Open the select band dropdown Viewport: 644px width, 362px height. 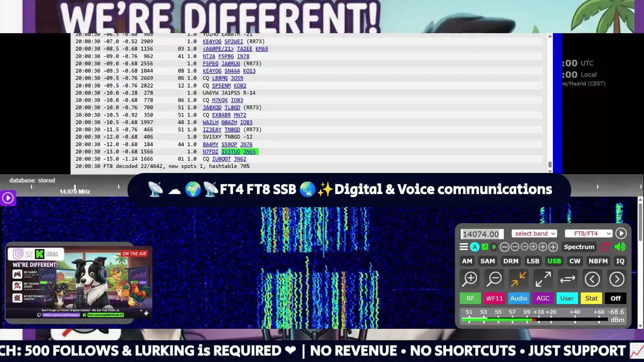[534, 233]
